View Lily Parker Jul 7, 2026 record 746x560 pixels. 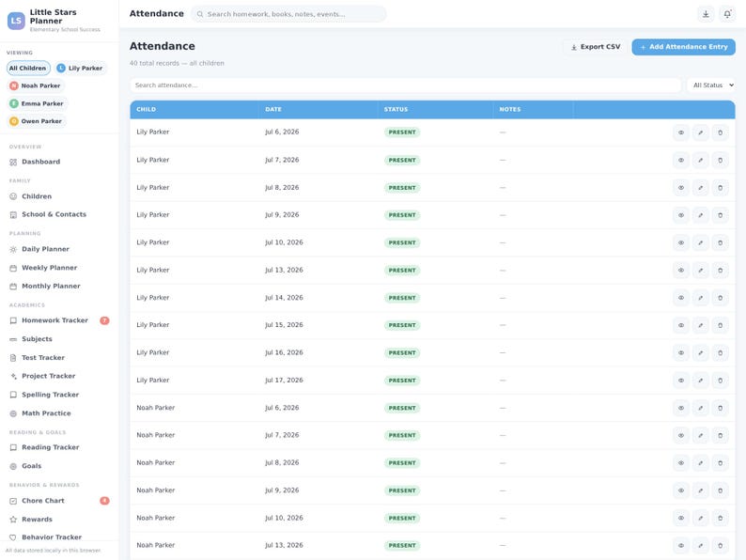(x=681, y=161)
